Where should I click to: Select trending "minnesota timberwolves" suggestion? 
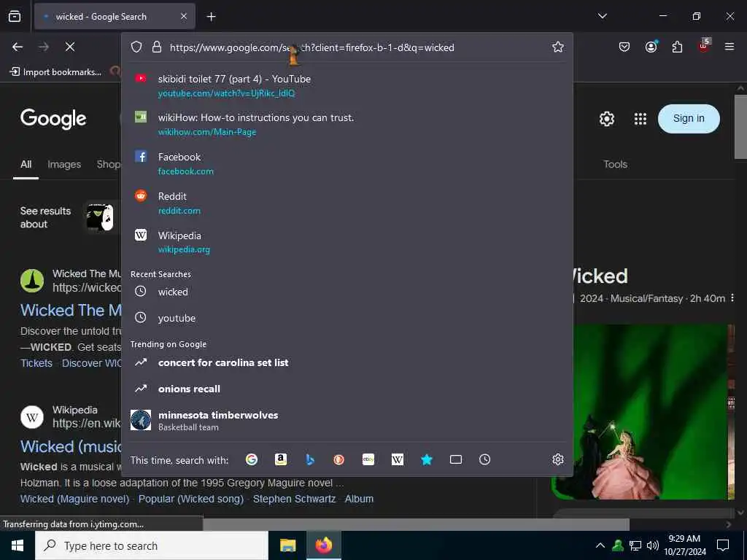point(347,420)
